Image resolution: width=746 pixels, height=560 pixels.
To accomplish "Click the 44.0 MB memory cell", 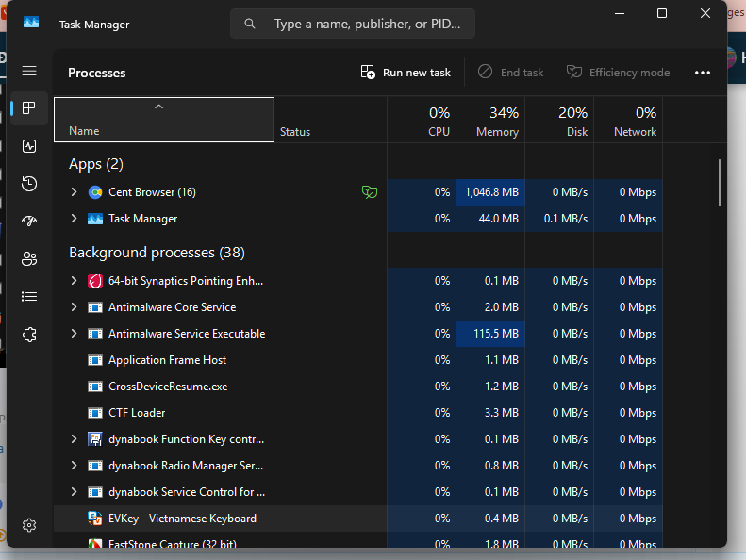I will coord(490,219).
